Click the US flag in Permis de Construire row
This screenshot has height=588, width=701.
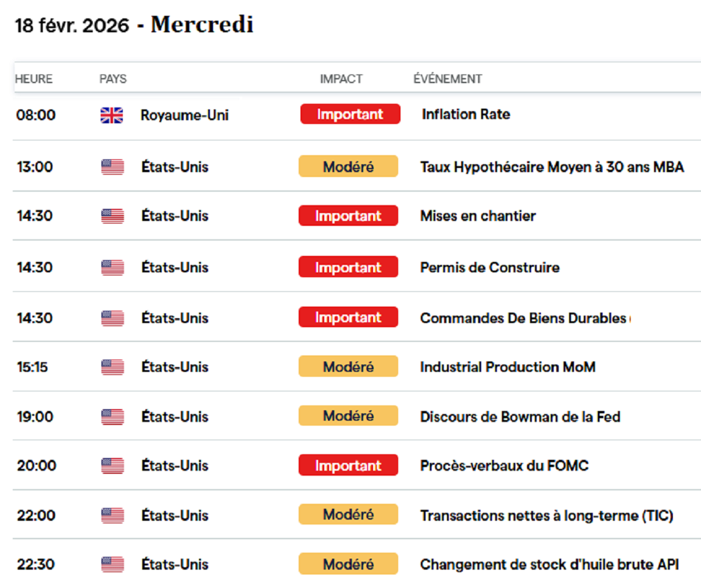[x=112, y=267]
